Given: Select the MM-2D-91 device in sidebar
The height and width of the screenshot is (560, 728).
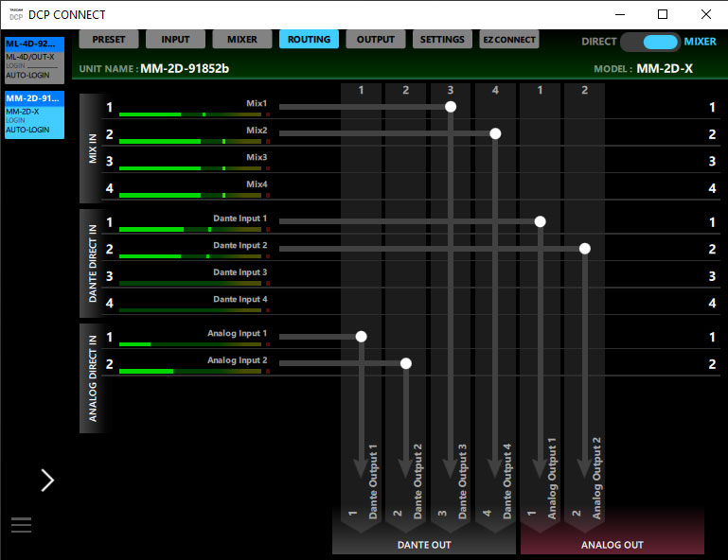Looking at the screenshot, I should point(34,115).
